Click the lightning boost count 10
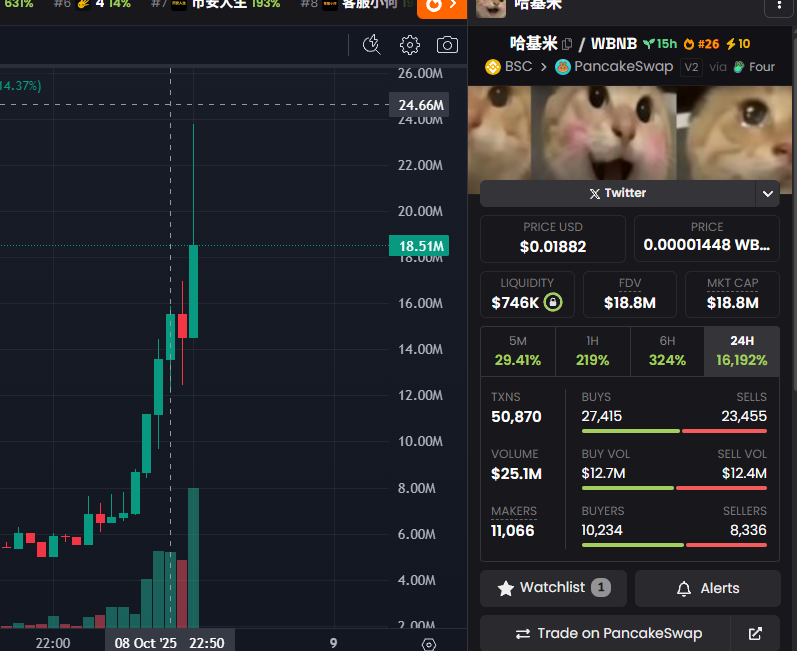Image resolution: width=797 pixels, height=651 pixels. click(738, 44)
